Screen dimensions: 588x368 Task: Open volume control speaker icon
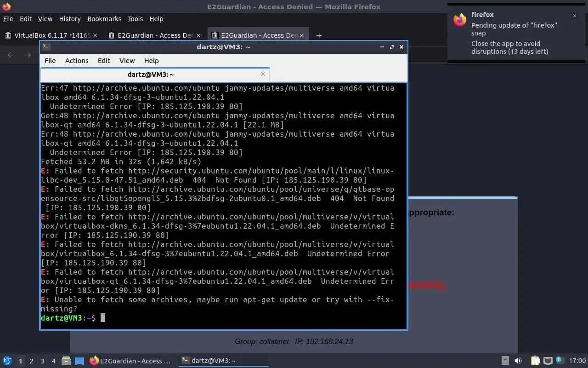click(x=518, y=361)
